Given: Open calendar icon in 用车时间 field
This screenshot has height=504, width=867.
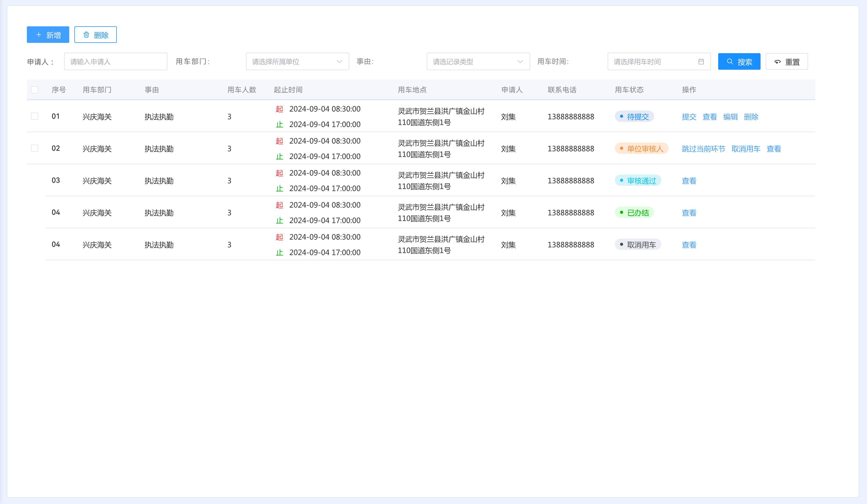Looking at the screenshot, I should [x=701, y=61].
